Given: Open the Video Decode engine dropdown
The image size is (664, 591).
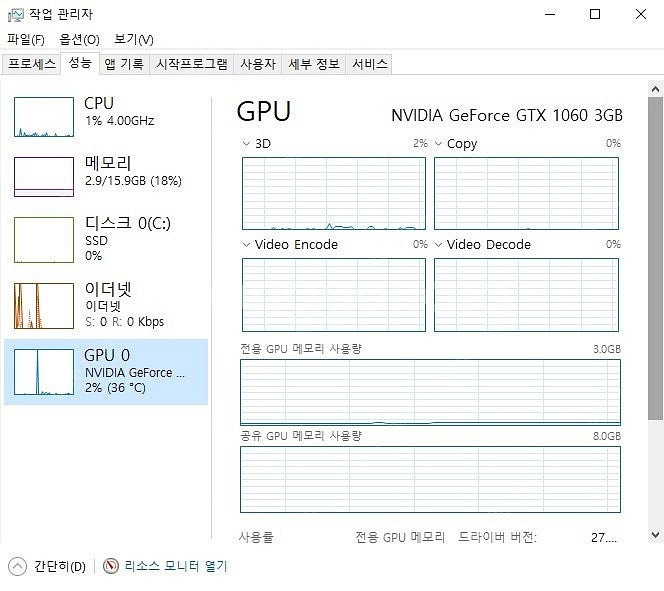Looking at the screenshot, I should (x=438, y=245).
